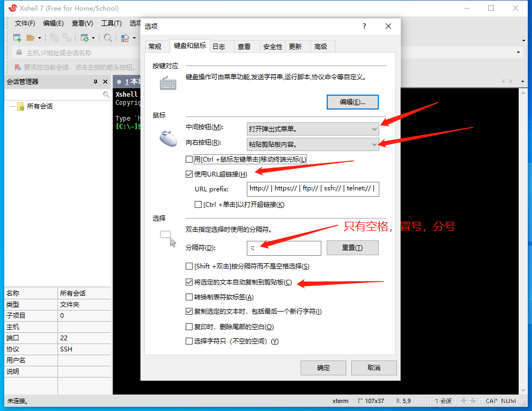The image size is (532, 411).
Task: Open the 向右按钮(R) dropdown
Action: pos(313,144)
